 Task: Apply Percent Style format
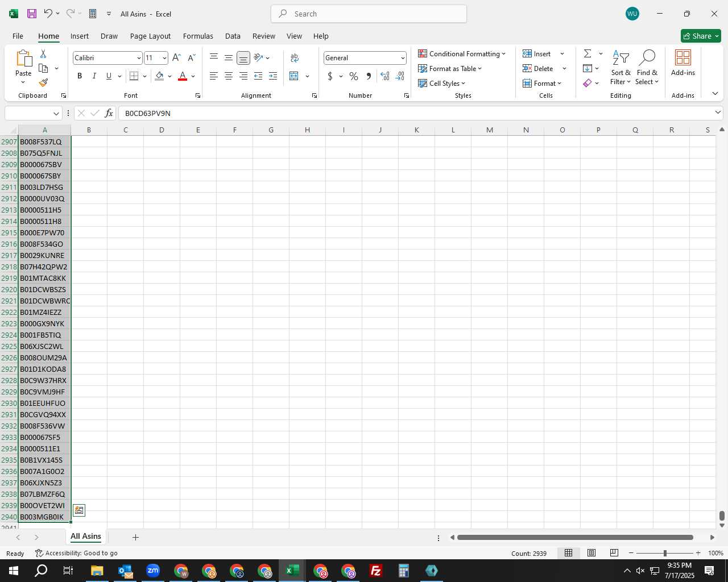(354, 76)
